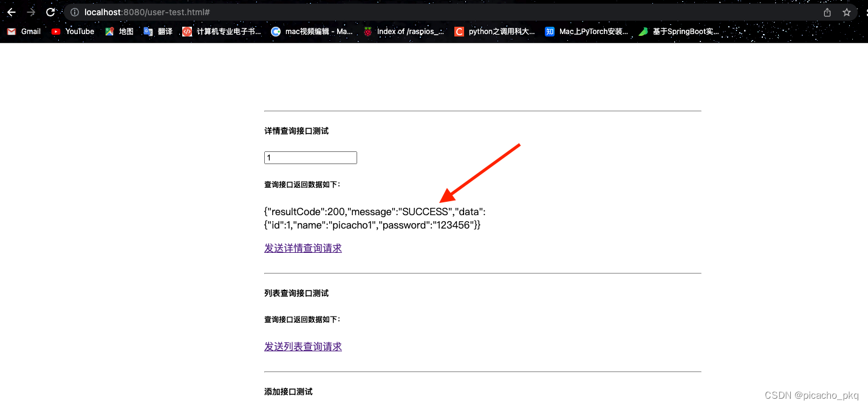Click the 列表查询接口测试 heading
Image resolution: width=868 pixels, height=406 pixels.
click(296, 293)
